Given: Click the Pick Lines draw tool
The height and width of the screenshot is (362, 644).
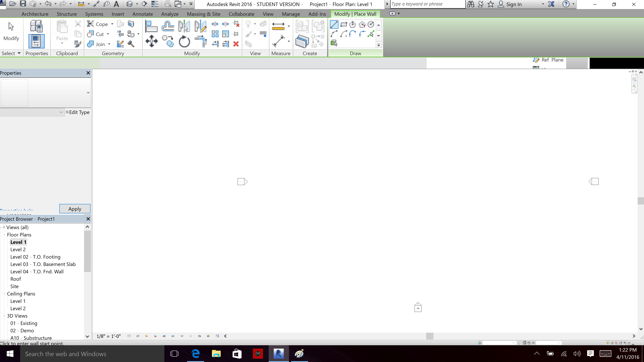Looking at the screenshot, I should [x=371, y=34].
